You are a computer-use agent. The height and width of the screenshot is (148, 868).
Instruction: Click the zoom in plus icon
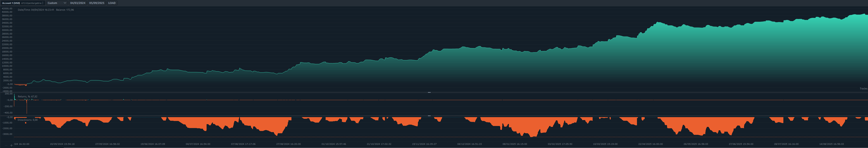click(12, 145)
